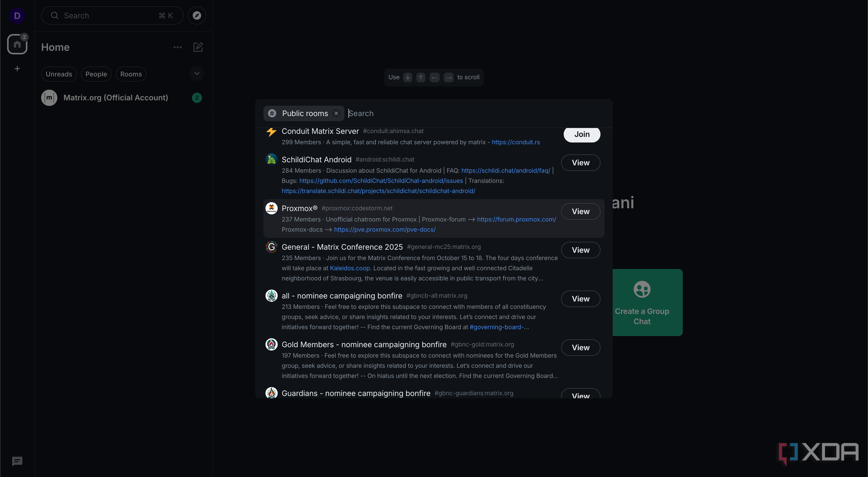868x477 pixels.
Task: Open the #governing-board link
Action: [496, 327]
